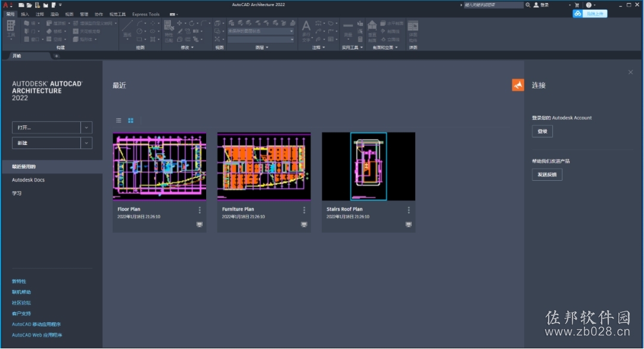Switch recent files to grid view
The image size is (644, 349).
tap(130, 121)
